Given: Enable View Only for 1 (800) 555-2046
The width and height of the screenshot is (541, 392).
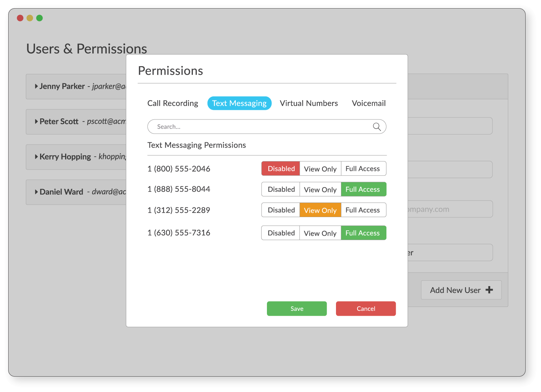Looking at the screenshot, I should (320, 168).
